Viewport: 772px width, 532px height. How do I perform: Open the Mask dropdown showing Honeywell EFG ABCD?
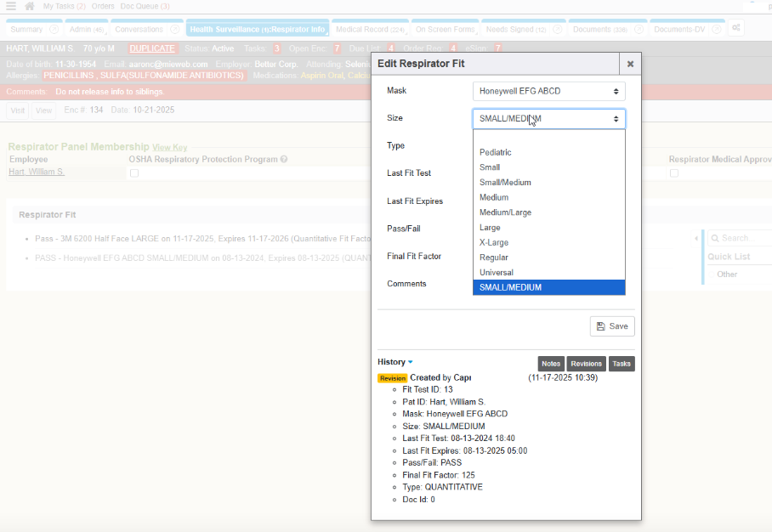click(548, 91)
